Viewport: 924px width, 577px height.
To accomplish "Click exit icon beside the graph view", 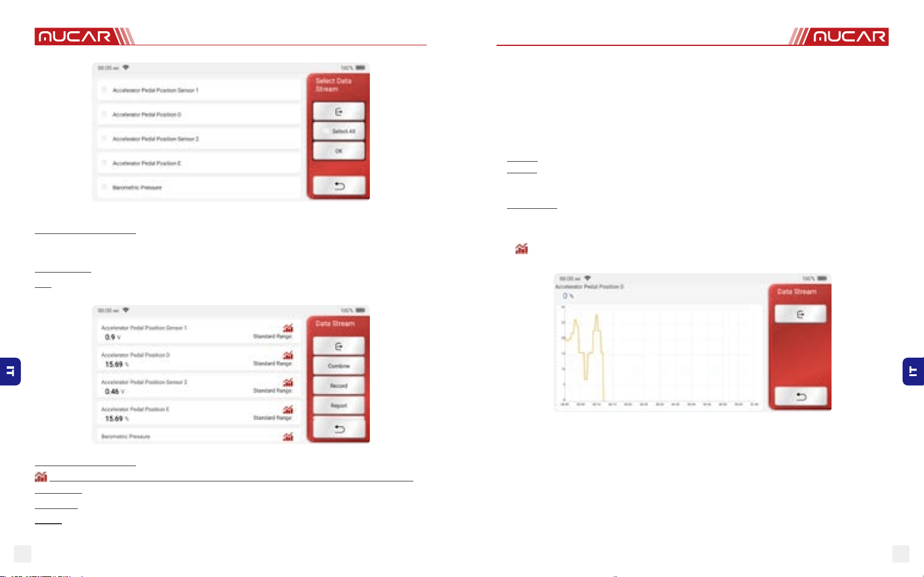I will point(800,314).
